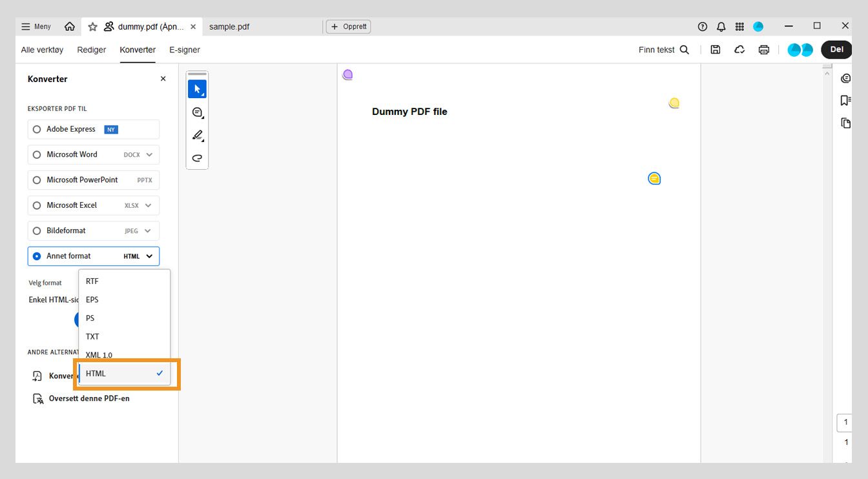Choose RTF from the format list
Image resolution: width=868 pixels, height=479 pixels.
tap(124, 281)
